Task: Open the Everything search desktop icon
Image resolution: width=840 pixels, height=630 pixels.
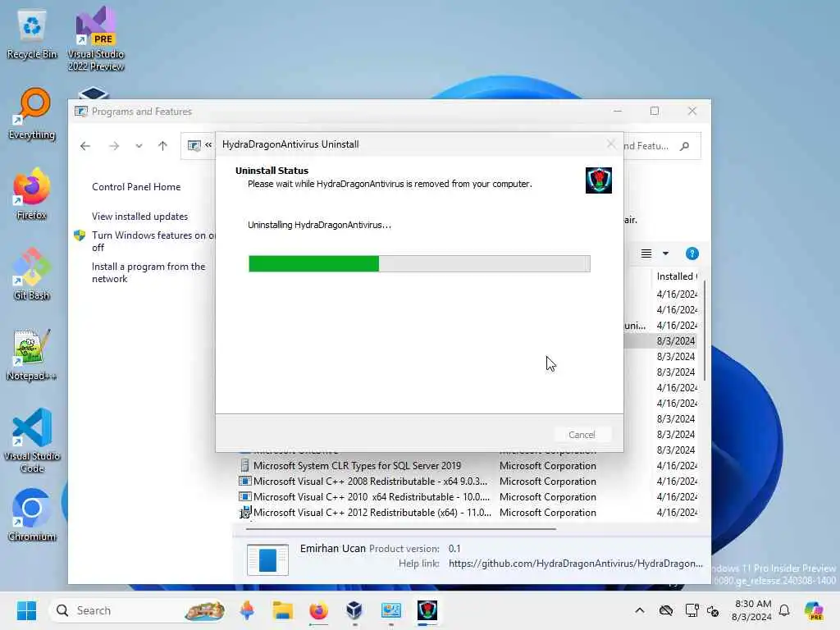Action: pyautogui.click(x=32, y=114)
